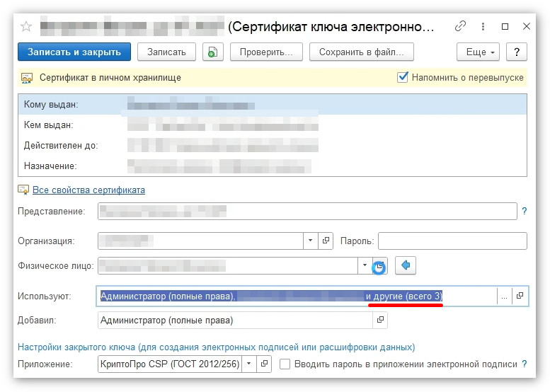Expand the Организация dropdown list
Screen dimensions: 550x392
click(311, 241)
